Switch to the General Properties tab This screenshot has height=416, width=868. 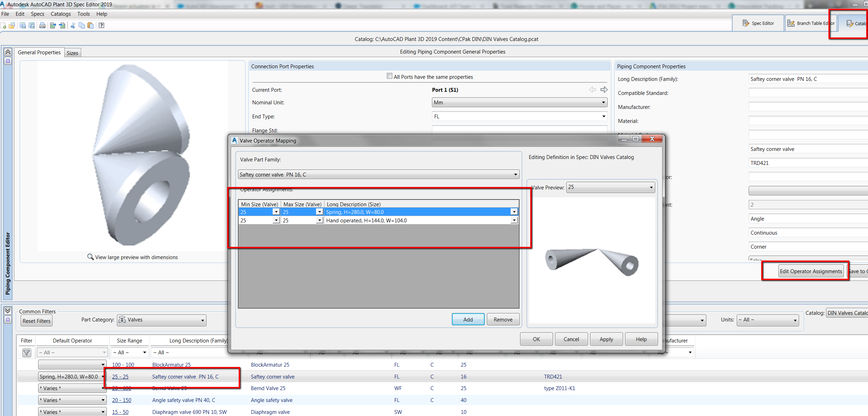(x=39, y=52)
